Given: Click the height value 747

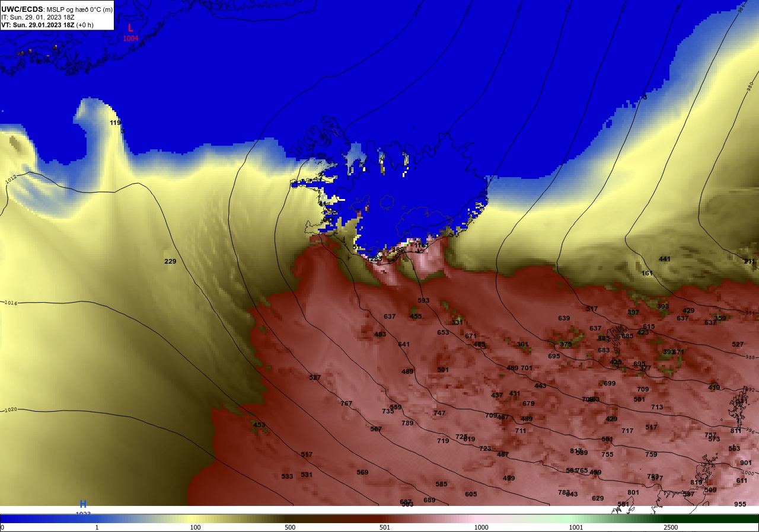Looking at the screenshot, I should (439, 413).
